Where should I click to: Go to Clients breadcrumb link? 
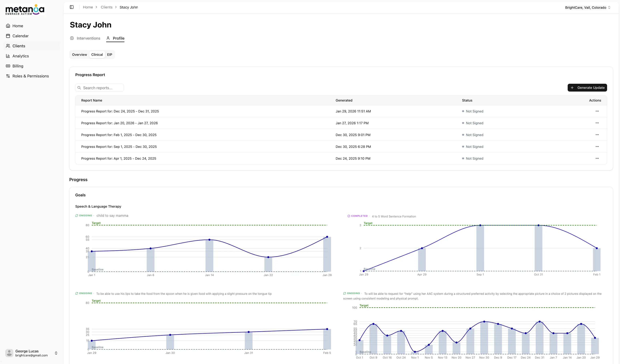click(x=106, y=7)
